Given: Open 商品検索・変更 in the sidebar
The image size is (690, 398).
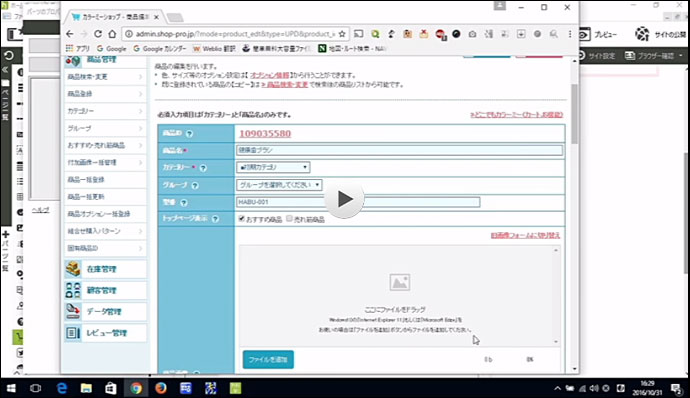Looking at the screenshot, I should point(105,77).
